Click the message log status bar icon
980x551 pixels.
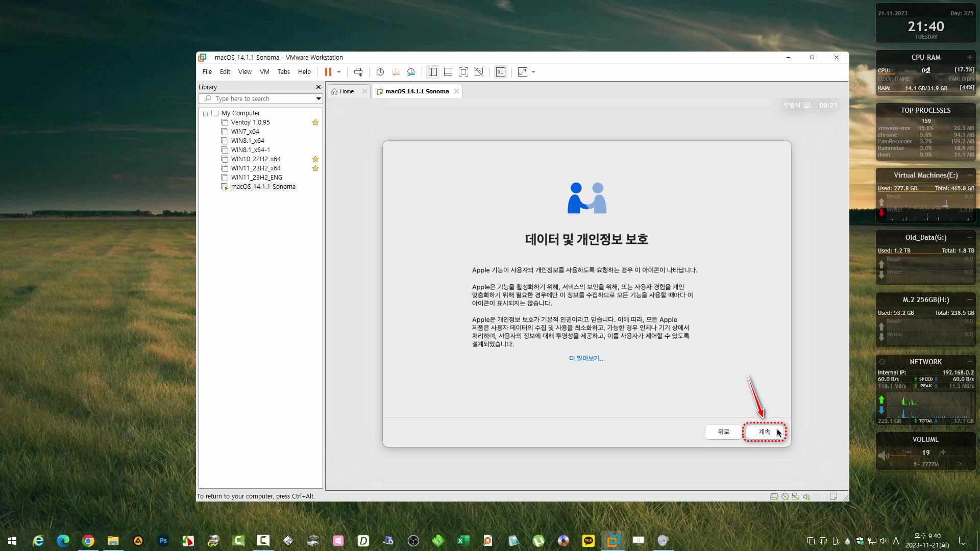pos(833,496)
